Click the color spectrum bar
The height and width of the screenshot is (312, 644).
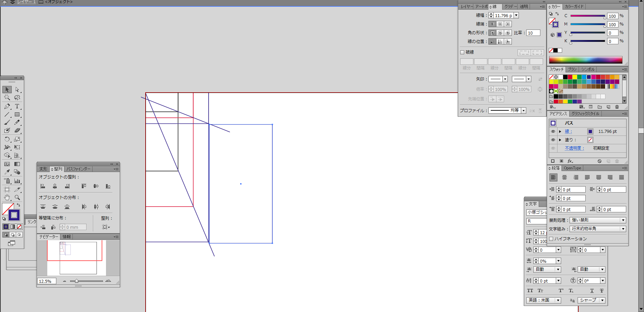point(585,60)
